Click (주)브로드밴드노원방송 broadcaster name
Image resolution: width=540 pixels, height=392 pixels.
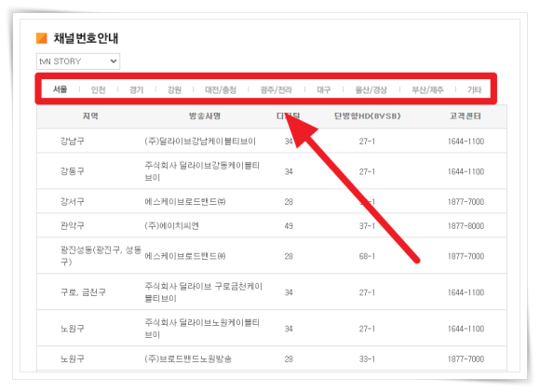(188, 358)
